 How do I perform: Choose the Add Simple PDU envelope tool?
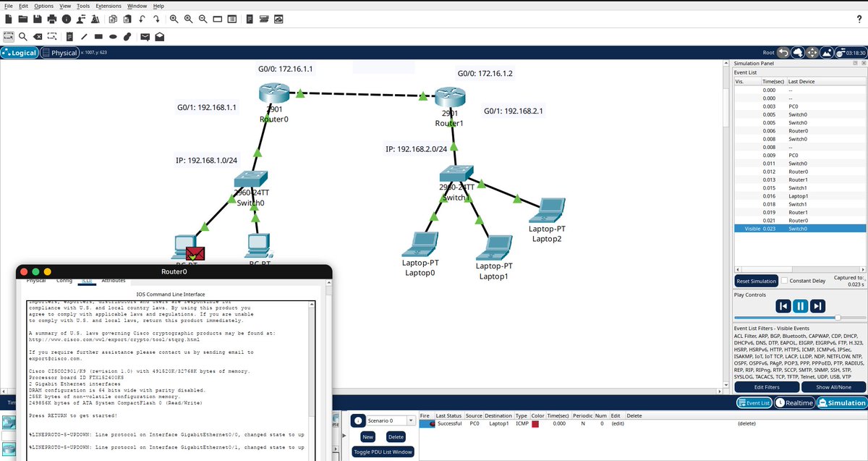pos(145,36)
